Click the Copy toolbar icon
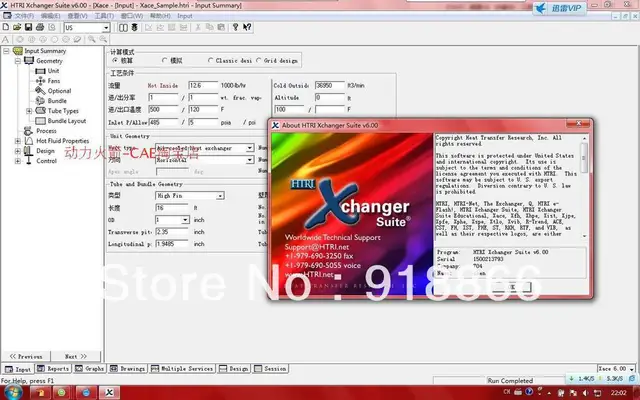640x400 pixels. (x=209, y=27)
